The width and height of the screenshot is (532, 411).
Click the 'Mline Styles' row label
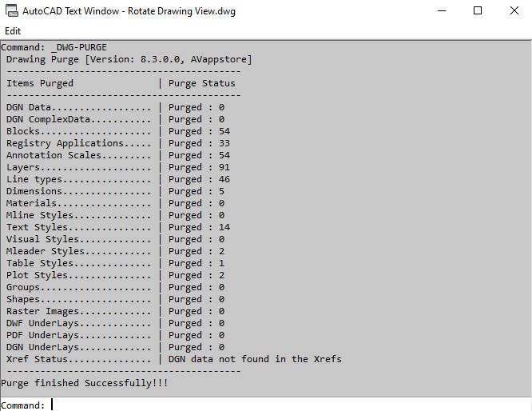pyautogui.click(x=40, y=215)
